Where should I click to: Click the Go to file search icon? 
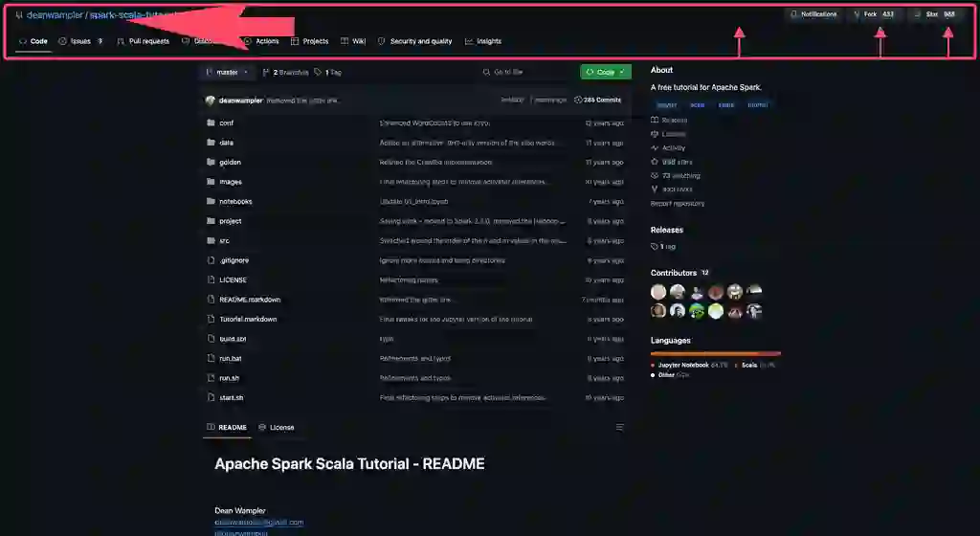tap(486, 73)
